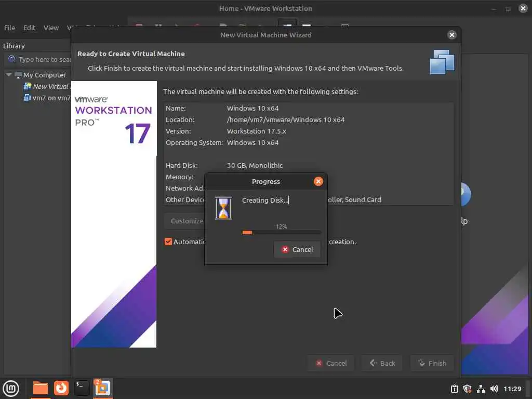This screenshot has width=532, height=399.
Task: Click the wizard's bottom Cancel button
Action: (331, 363)
